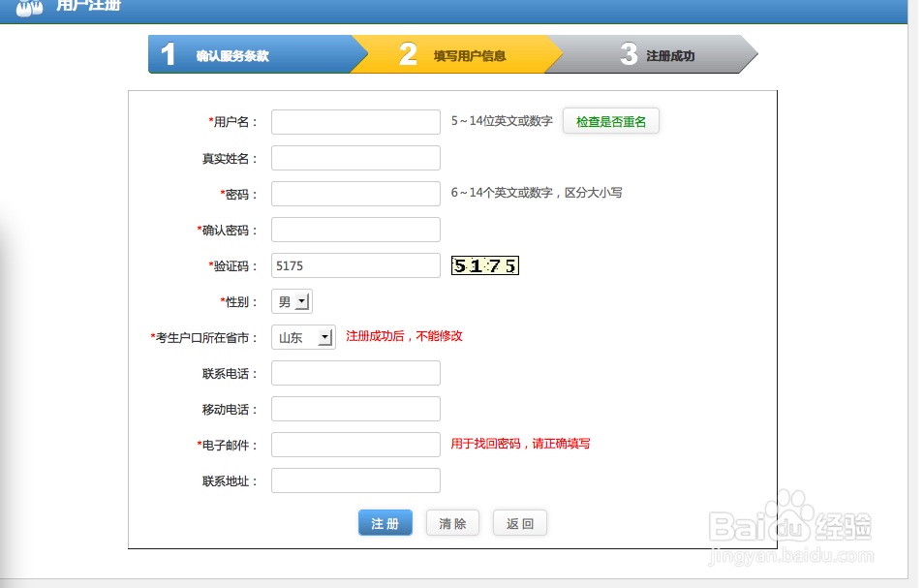The height and width of the screenshot is (588, 924).
Task: Click the 电子邮件 email input field
Action: pos(354,444)
